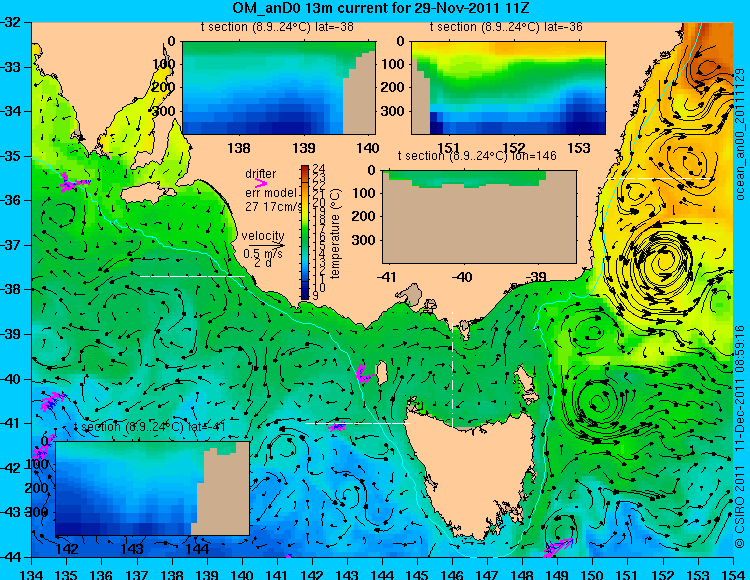Click the "11-Dec-2011 08:59:16" timestamp on right edge
This screenshot has height=580, width=750.
(739, 388)
